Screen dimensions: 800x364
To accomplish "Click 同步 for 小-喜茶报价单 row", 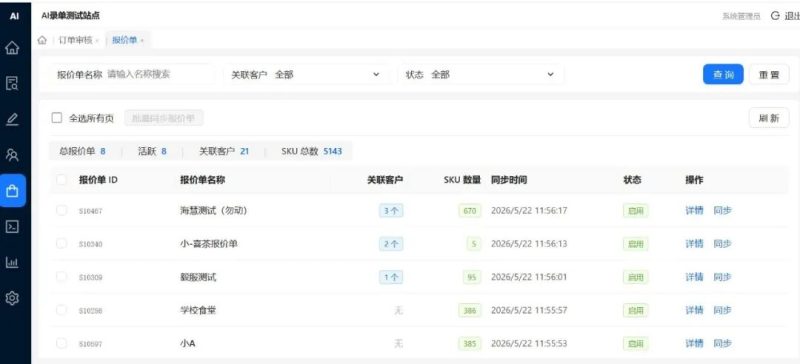I will click(x=722, y=244).
